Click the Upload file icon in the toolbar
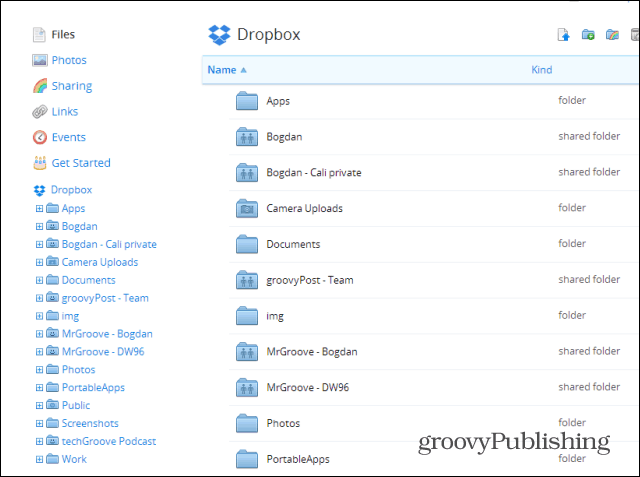 pyautogui.click(x=564, y=35)
